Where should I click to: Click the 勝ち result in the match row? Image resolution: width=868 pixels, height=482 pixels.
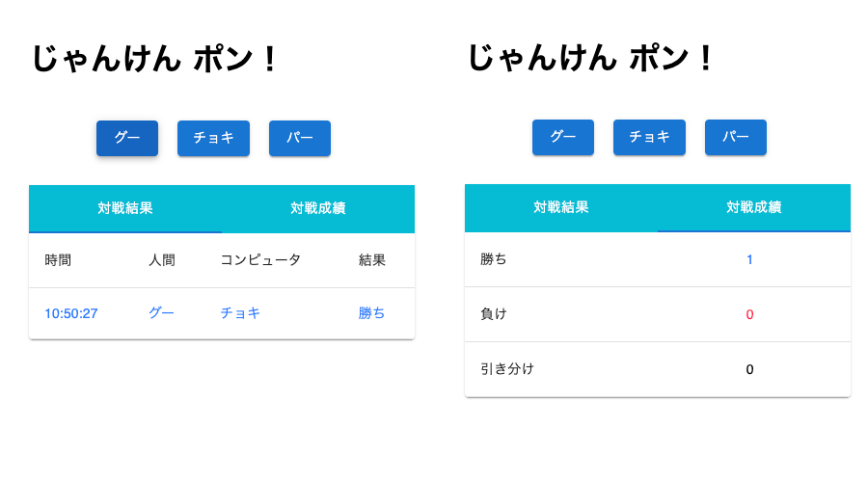pyautogui.click(x=371, y=313)
